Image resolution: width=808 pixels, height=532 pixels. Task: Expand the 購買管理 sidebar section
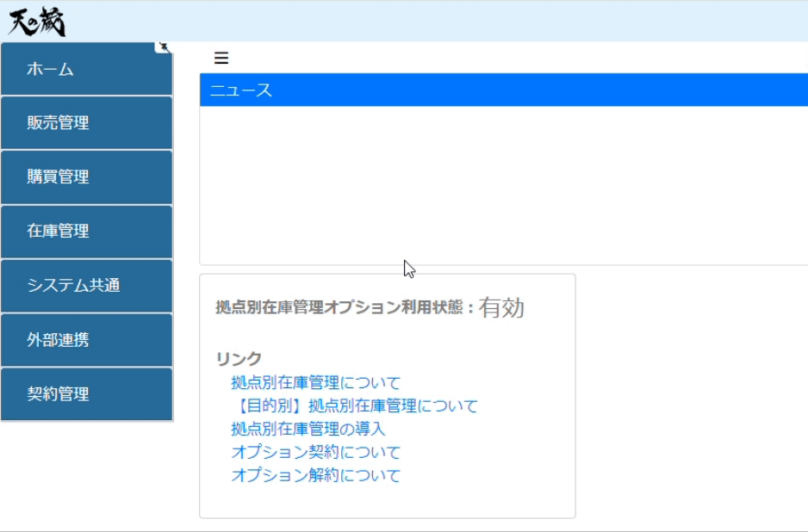59,176
